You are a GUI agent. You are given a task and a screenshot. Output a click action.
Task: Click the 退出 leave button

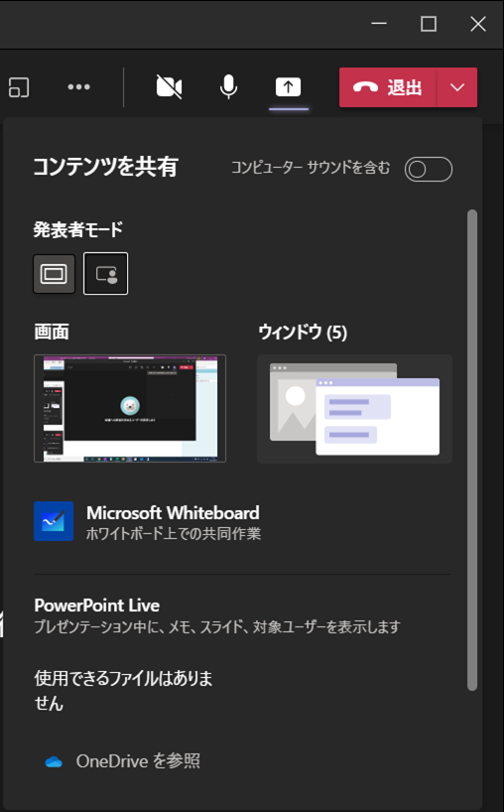pos(388,87)
